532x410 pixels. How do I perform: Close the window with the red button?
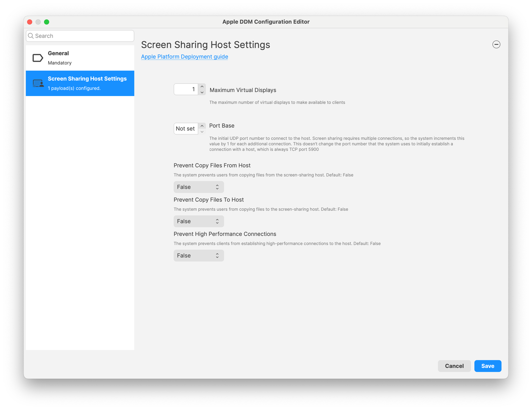30,22
